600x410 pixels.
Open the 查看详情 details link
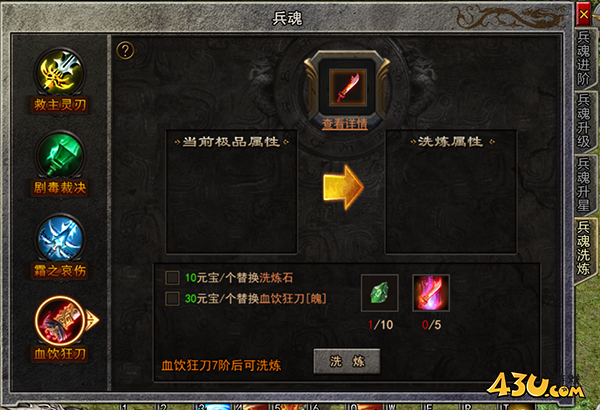pyautogui.click(x=345, y=124)
